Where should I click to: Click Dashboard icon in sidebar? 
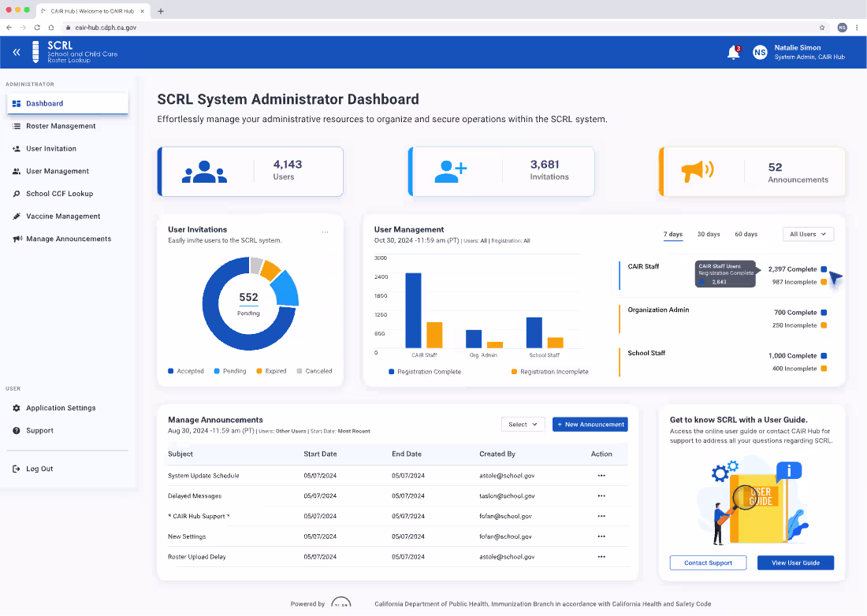click(17, 104)
